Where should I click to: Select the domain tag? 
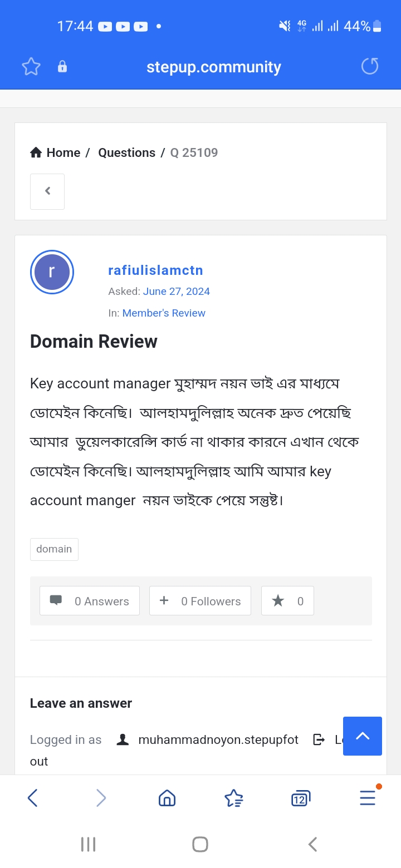54,549
